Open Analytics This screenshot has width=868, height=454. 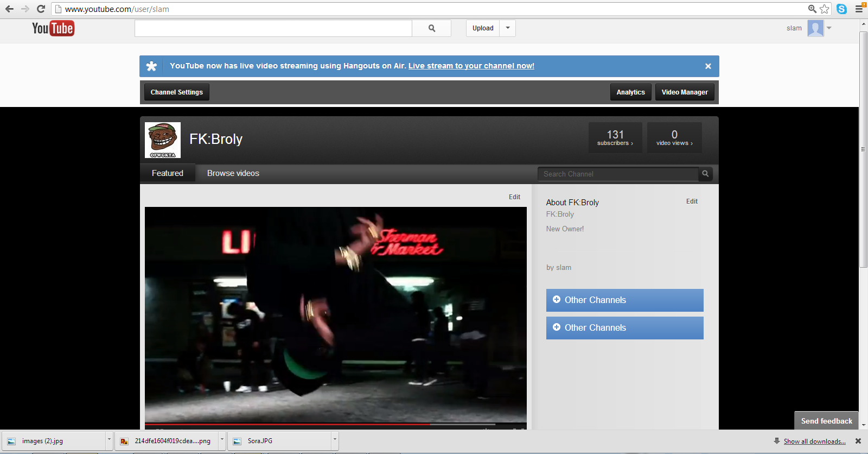(631, 92)
